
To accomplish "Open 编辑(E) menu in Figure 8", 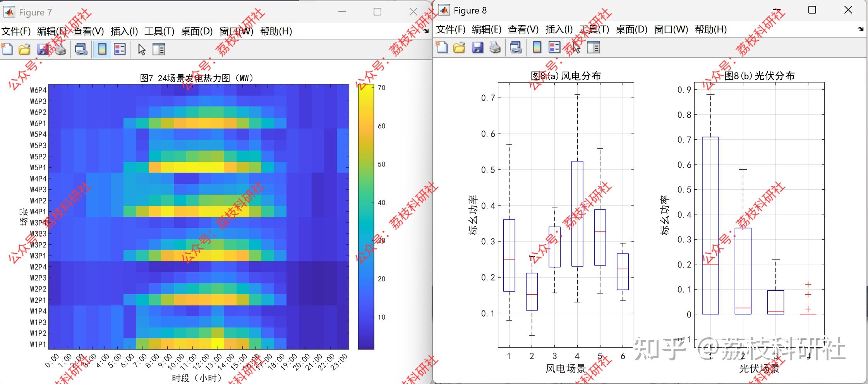I will point(487,29).
